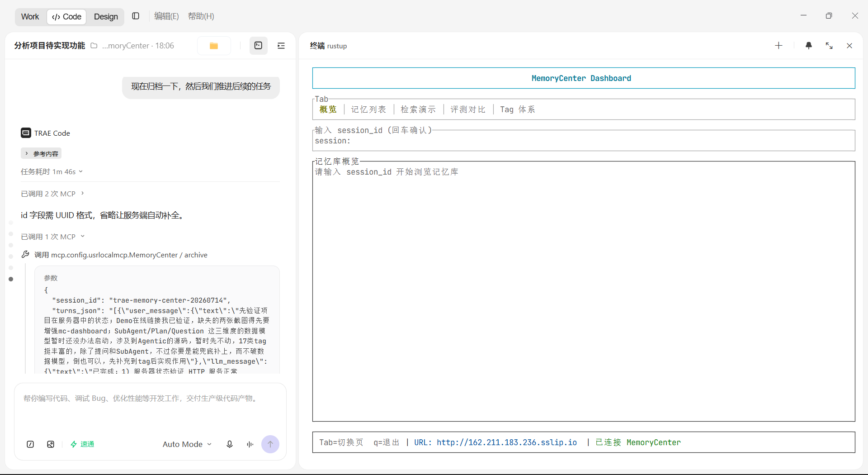The image size is (868, 475).
Task: Click the Tab=切换页 hint text
Action: click(x=341, y=442)
